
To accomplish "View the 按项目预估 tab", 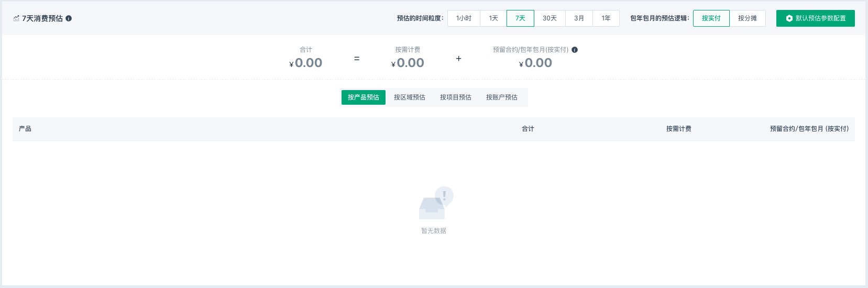I will (x=455, y=97).
